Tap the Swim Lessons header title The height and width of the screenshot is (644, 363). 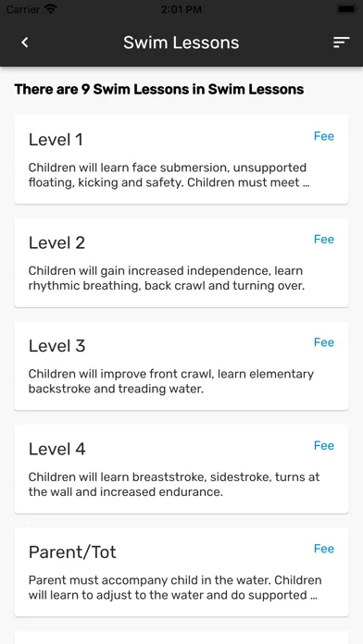pos(181,43)
